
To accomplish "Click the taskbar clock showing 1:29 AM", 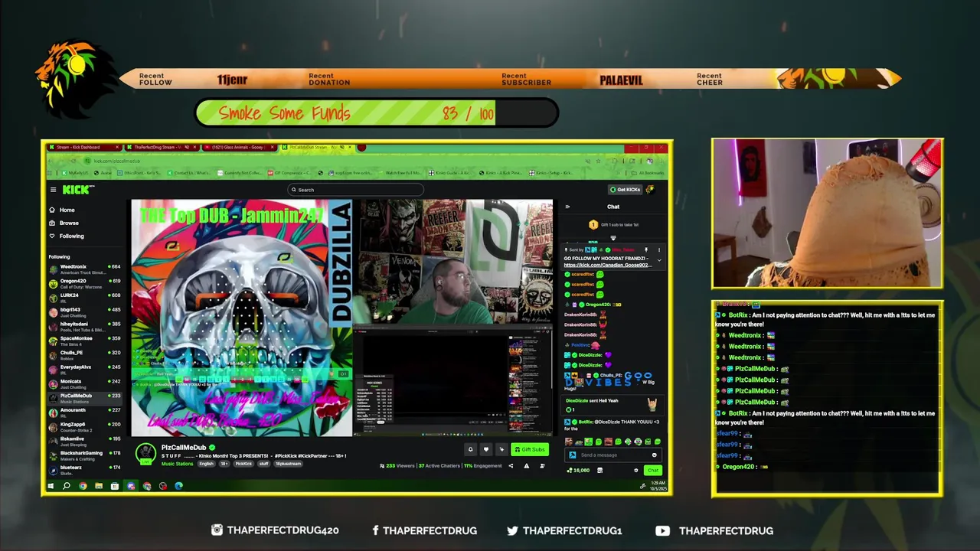I will (x=658, y=486).
